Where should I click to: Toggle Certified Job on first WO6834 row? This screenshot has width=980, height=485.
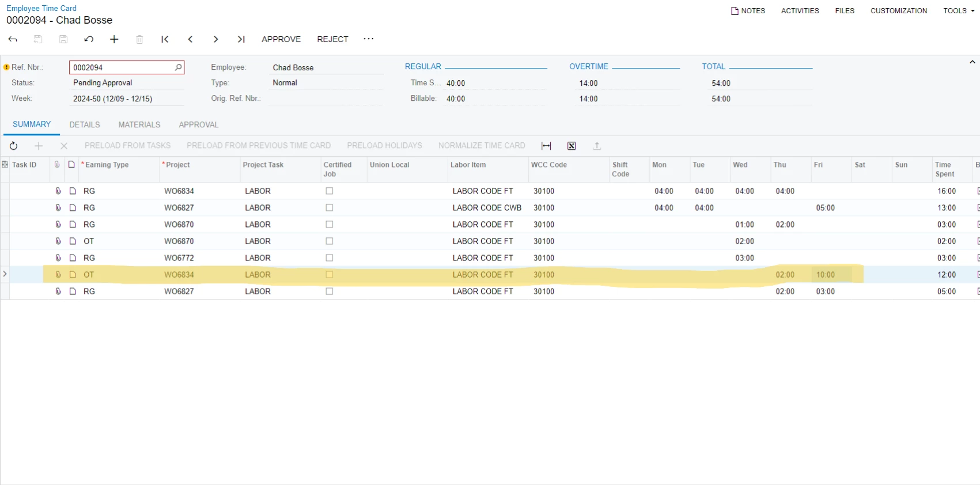pyautogui.click(x=330, y=191)
